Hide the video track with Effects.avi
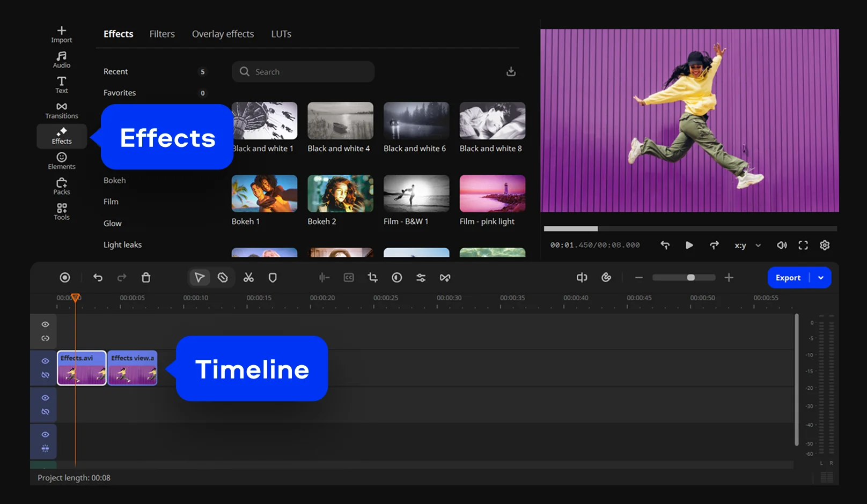867x504 pixels. 46,361
